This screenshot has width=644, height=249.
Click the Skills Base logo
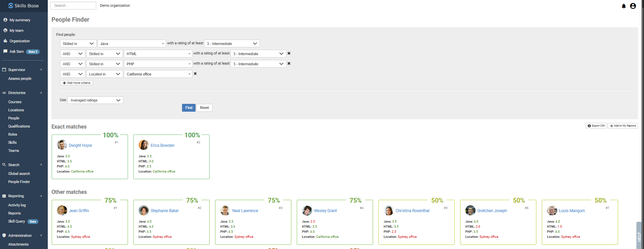(24, 6)
